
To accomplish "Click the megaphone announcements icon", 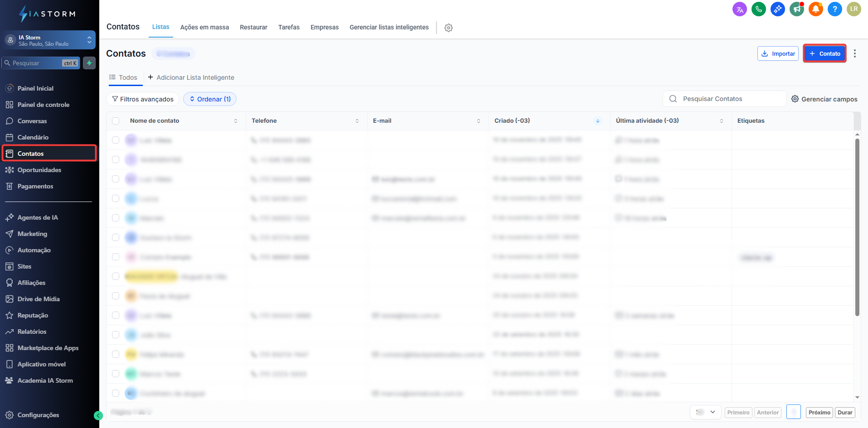I will pyautogui.click(x=796, y=9).
